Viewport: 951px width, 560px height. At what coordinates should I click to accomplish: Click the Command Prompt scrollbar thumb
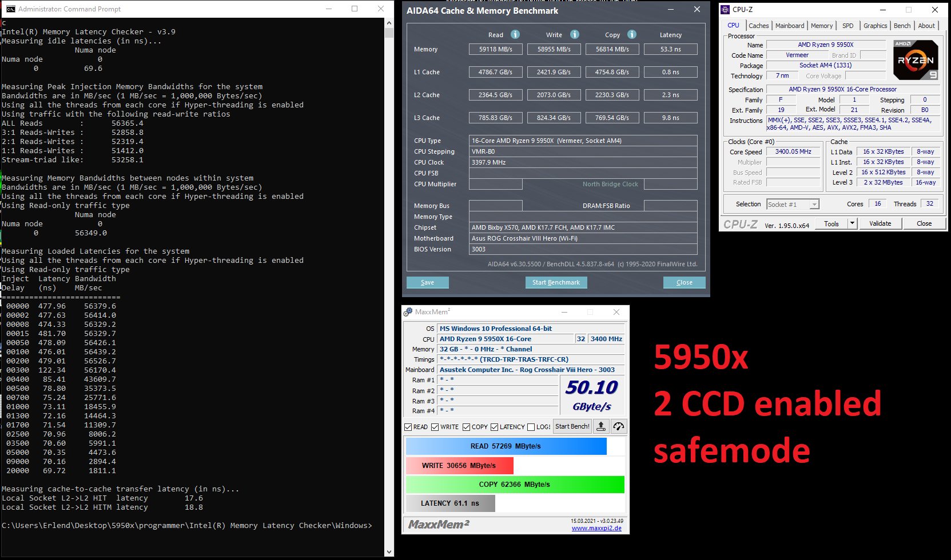click(x=389, y=33)
